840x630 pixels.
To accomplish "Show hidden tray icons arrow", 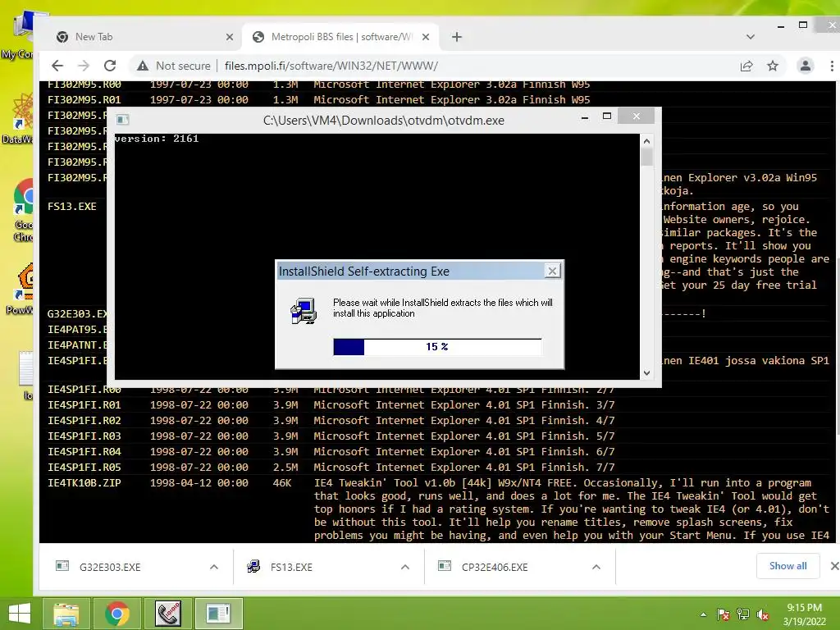I will click(703, 614).
